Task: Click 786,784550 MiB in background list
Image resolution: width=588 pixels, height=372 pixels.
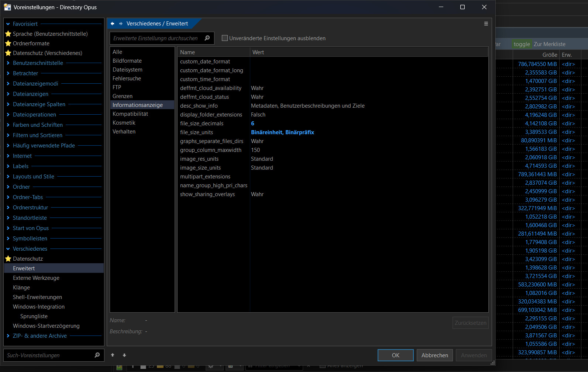Action: pyautogui.click(x=537, y=64)
